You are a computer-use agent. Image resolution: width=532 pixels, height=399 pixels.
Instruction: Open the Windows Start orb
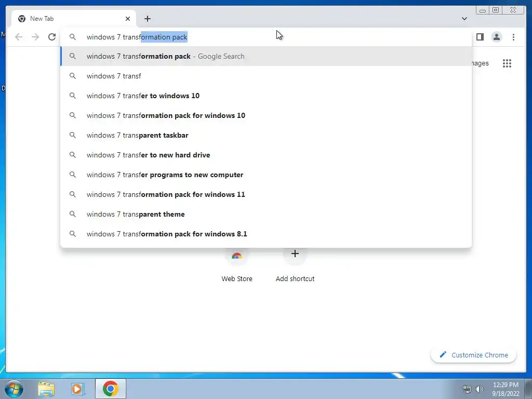pos(14,389)
